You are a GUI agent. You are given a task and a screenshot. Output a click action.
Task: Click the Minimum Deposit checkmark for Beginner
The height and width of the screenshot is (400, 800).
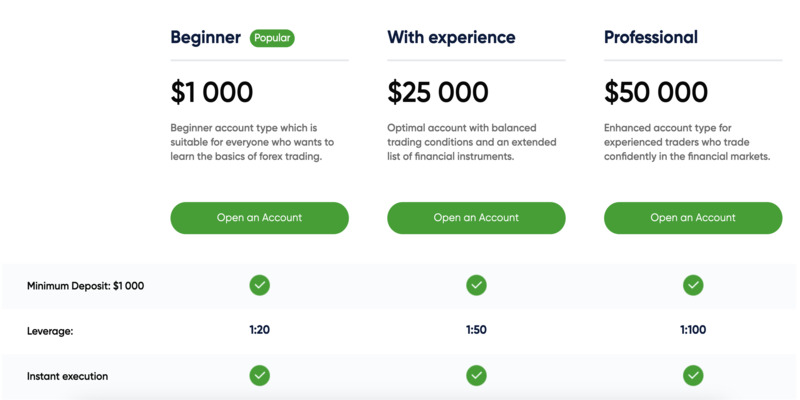(x=259, y=285)
